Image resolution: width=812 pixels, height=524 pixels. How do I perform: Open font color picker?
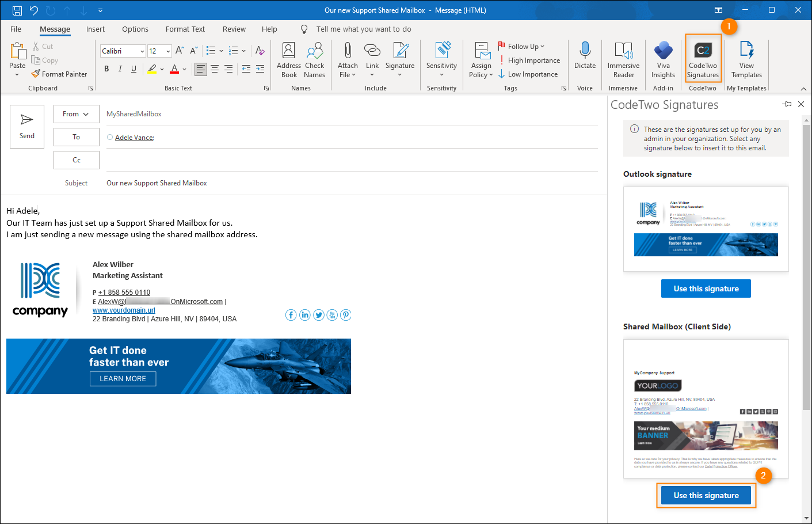tap(184, 69)
